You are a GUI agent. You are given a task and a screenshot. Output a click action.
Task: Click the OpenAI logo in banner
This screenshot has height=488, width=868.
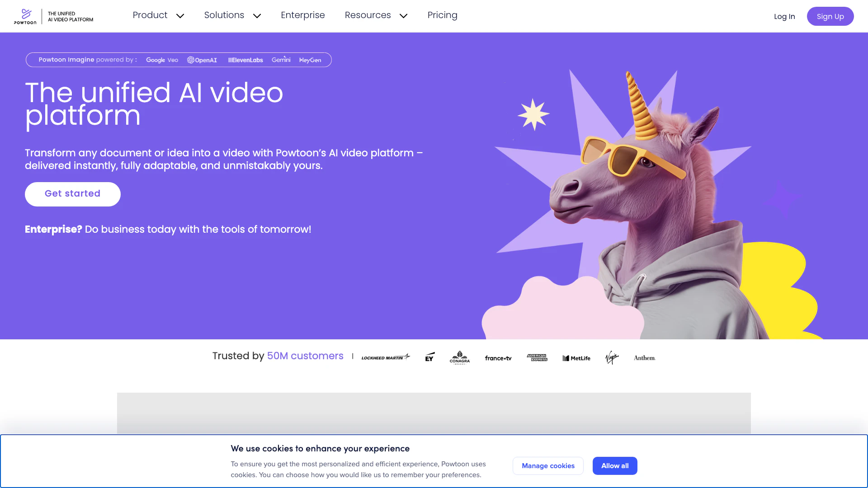(x=202, y=60)
